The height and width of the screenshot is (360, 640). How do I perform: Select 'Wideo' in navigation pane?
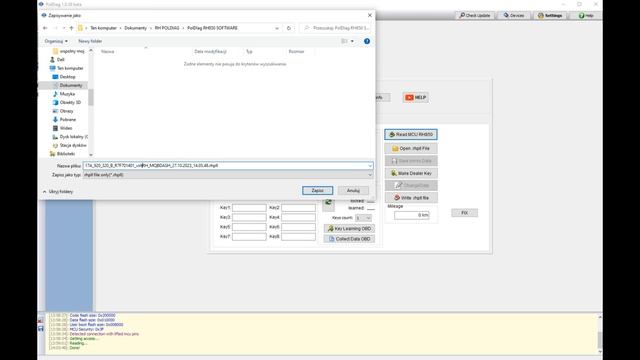pyautogui.click(x=66, y=128)
